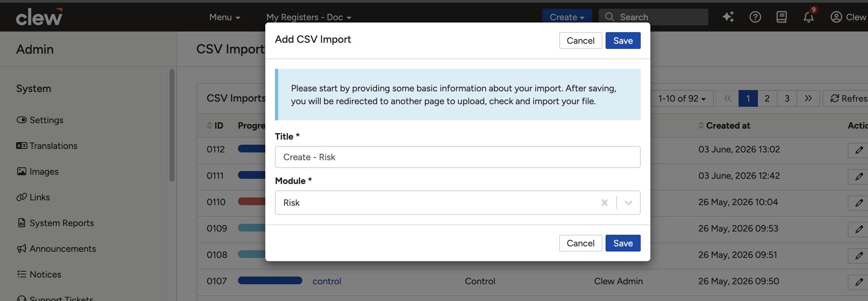Open Images in Admin sidebar
The width and height of the screenshot is (868, 301).
37,172
